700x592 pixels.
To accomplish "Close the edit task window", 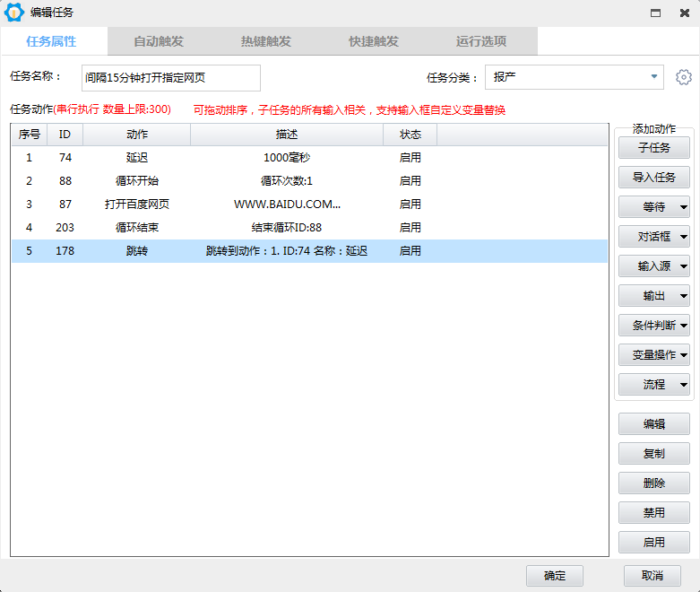I will coord(684,13).
